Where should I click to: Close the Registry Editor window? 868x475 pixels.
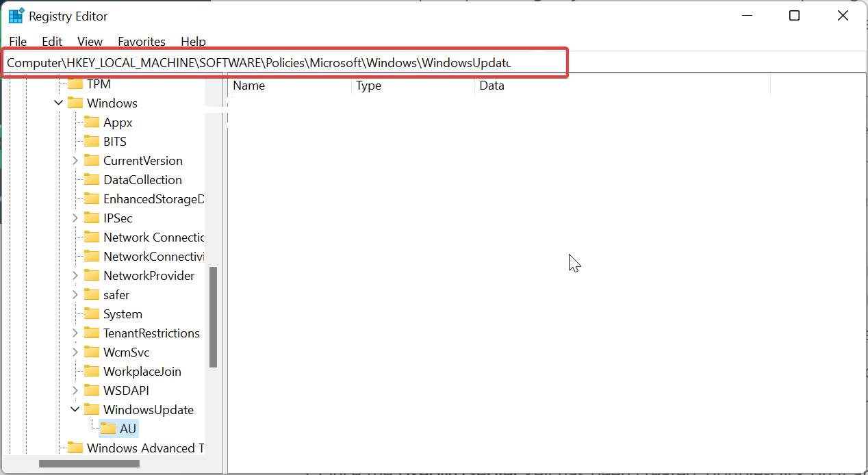[x=843, y=16]
